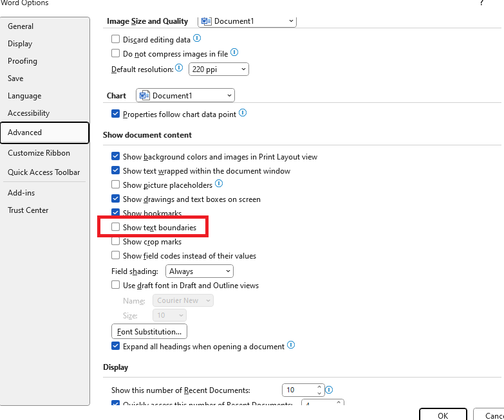Select the Advanced category
The height and width of the screenshot is (420, 504).
44,132
